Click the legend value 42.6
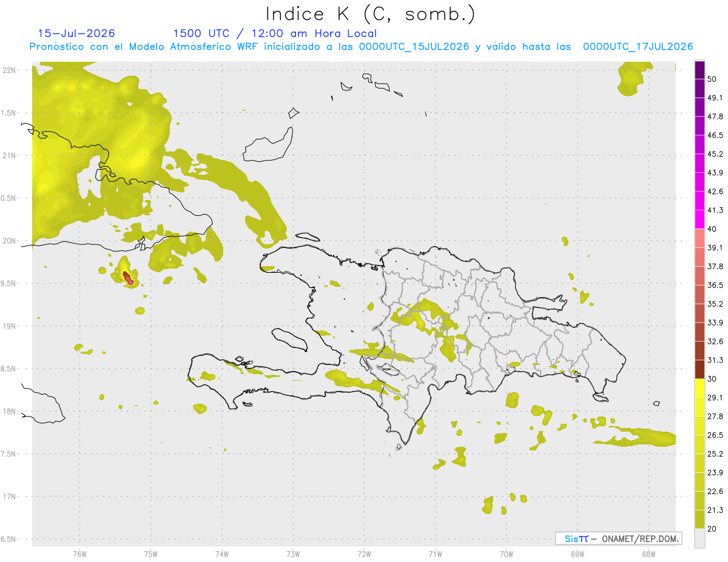Image resolution: width=728 pixels, height=562 pixels. [715, 192]
